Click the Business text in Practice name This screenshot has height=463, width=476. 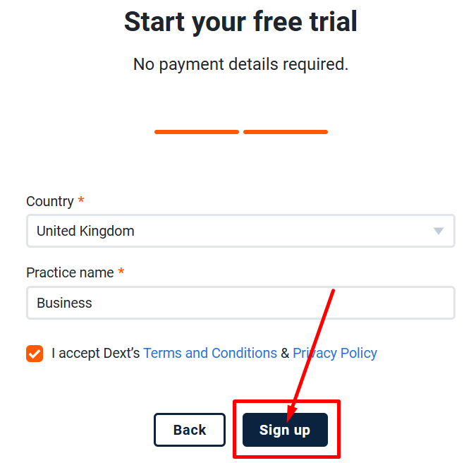click(x=64, y=303)
